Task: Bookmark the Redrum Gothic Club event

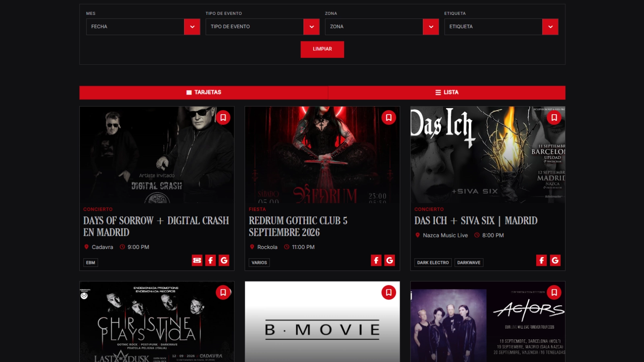Action: click(x=389, y=117)
